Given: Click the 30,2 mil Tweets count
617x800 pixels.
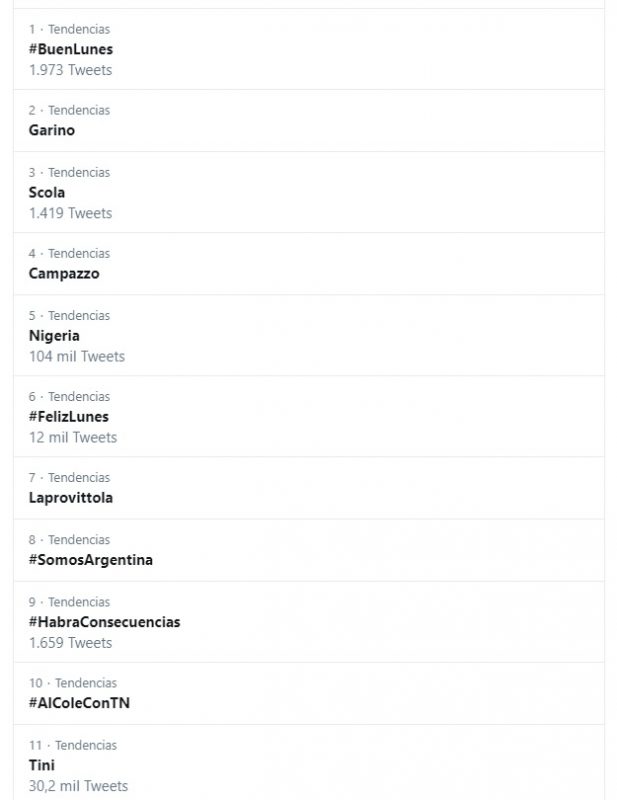Looking at the screenshot, I should [78, 786].
